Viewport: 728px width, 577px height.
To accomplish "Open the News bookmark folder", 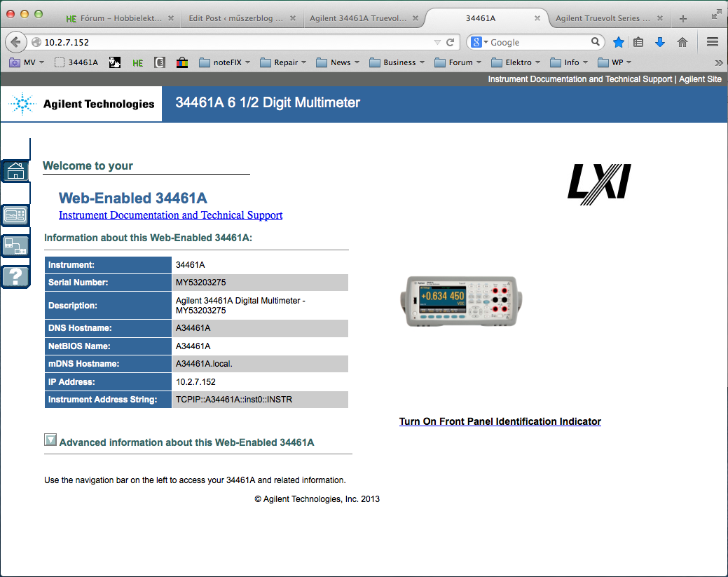I will (338, 62).
